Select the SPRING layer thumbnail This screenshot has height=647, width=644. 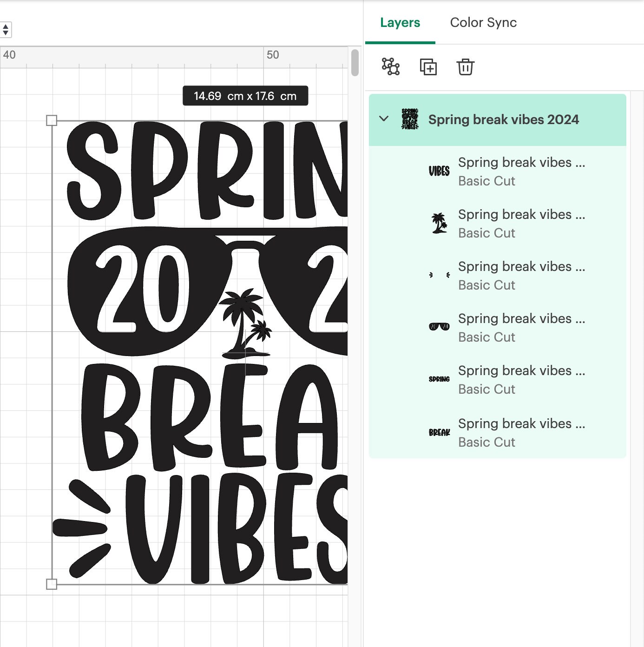coord(439,379)
